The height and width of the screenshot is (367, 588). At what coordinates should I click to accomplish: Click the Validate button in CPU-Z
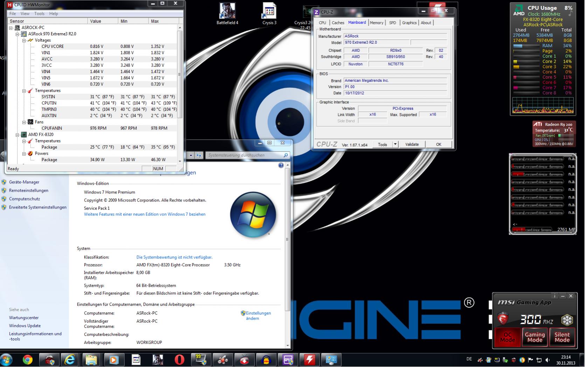pyautogui.click(x=412, y=144)
